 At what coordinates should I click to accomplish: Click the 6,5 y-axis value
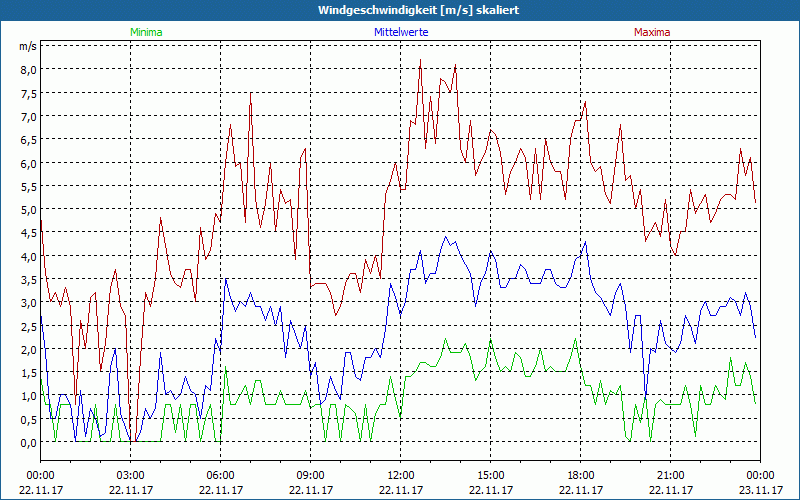[29, 140]
